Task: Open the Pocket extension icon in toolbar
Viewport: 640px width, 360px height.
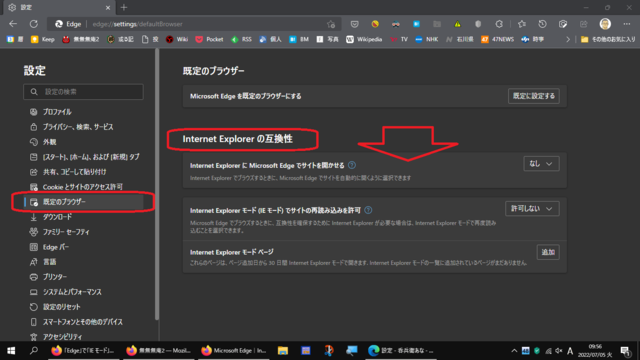Action: pyautogui.click(x=354, y=24)
